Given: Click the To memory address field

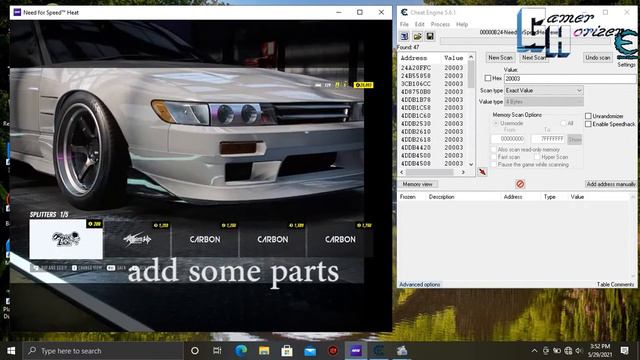Looking at the screenshot, I should tap(549, 139).
